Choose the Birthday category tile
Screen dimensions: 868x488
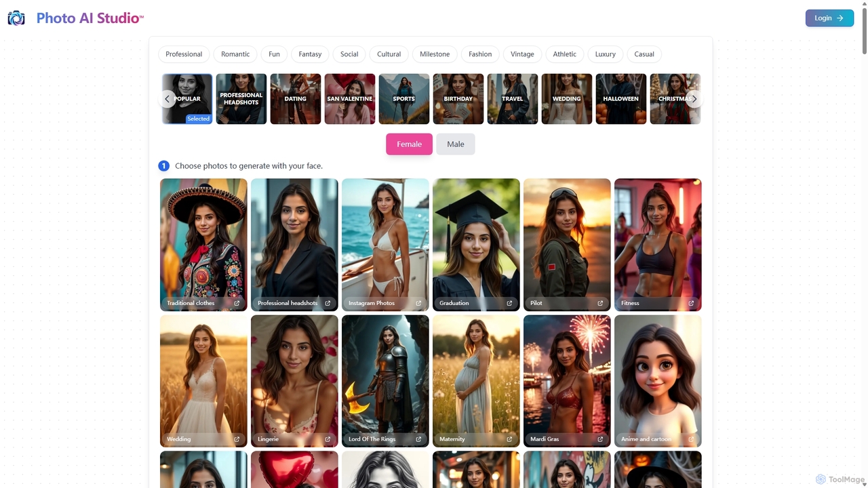(x=458, y=99)
